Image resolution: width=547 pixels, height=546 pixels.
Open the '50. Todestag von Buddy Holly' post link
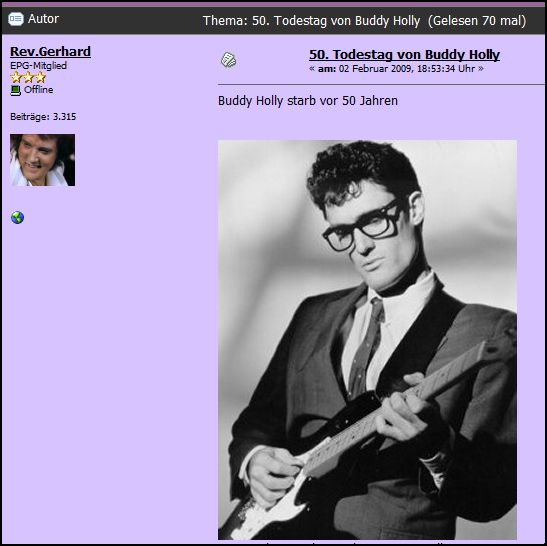[404, 54]
